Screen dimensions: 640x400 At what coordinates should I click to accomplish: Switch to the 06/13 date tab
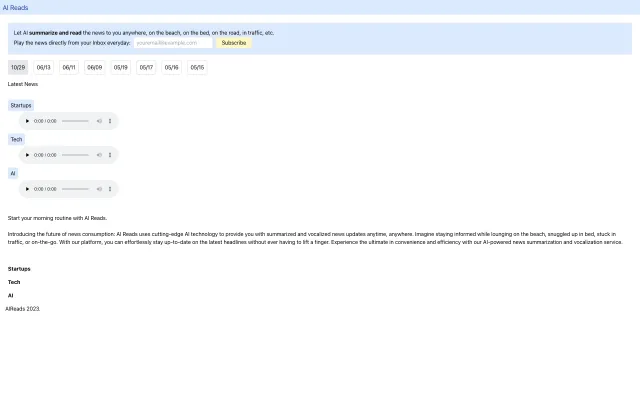pos(44,68)
